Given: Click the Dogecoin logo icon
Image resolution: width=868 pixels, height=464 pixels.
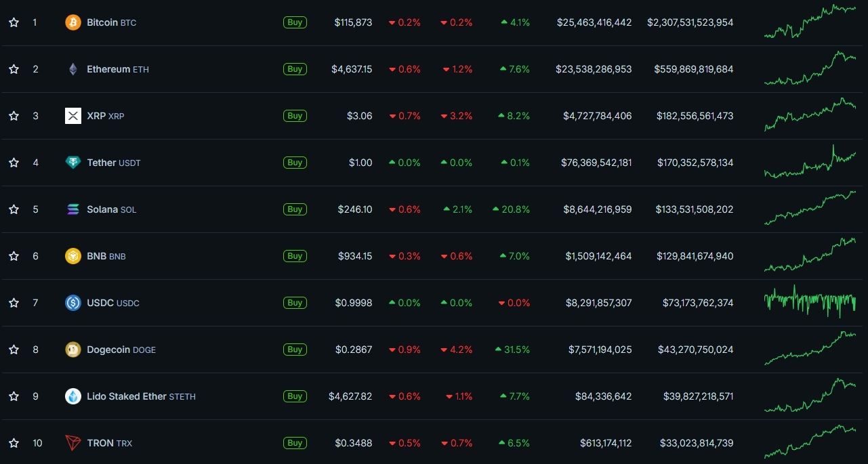Looking at the screenshot, I should click(x=73, y=350).
